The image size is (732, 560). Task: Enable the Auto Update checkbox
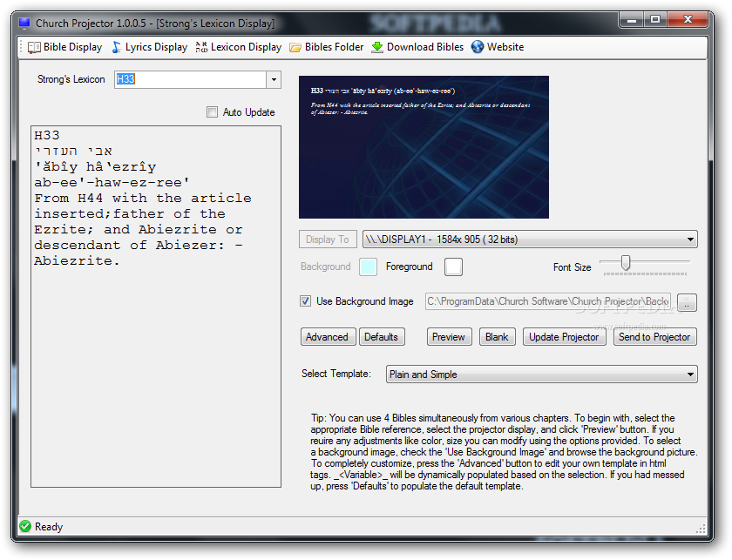click(x=212, y=112)
